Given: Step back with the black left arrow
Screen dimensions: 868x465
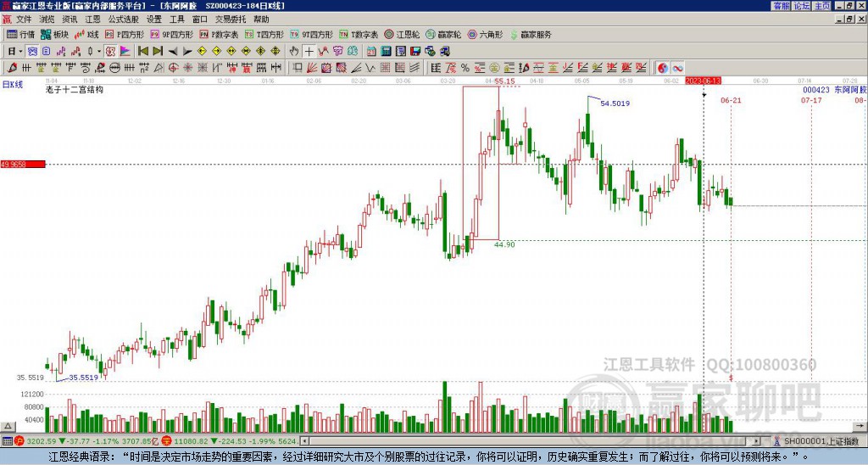Looking at the screenshot, I should [173, 51].
